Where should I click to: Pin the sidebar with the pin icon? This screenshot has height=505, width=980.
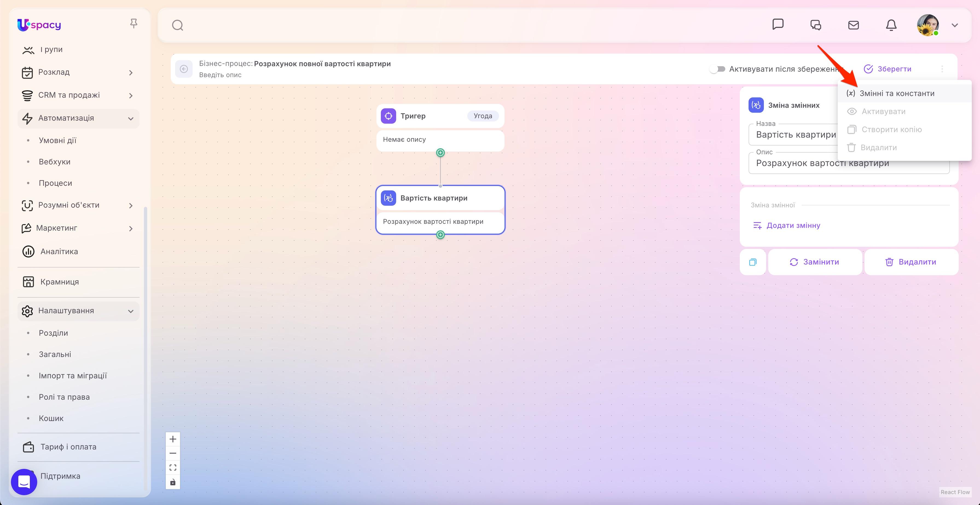134,24
